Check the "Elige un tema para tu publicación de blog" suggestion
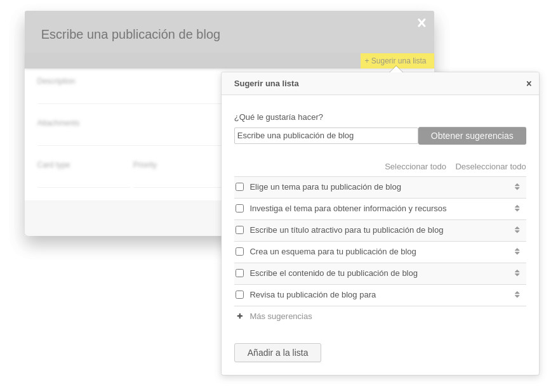Screen dimensions: 558x392 [239, 186]
